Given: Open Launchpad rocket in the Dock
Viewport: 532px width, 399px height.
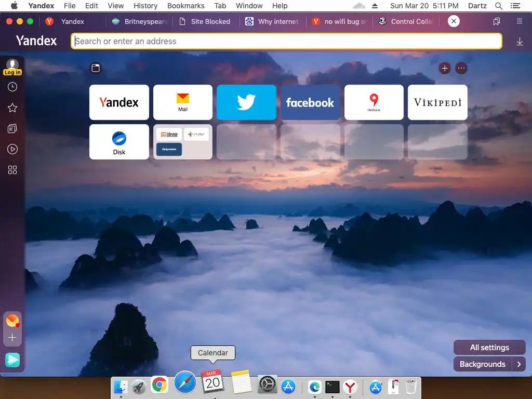Looking at the screenshot, I should coord(139,387).
